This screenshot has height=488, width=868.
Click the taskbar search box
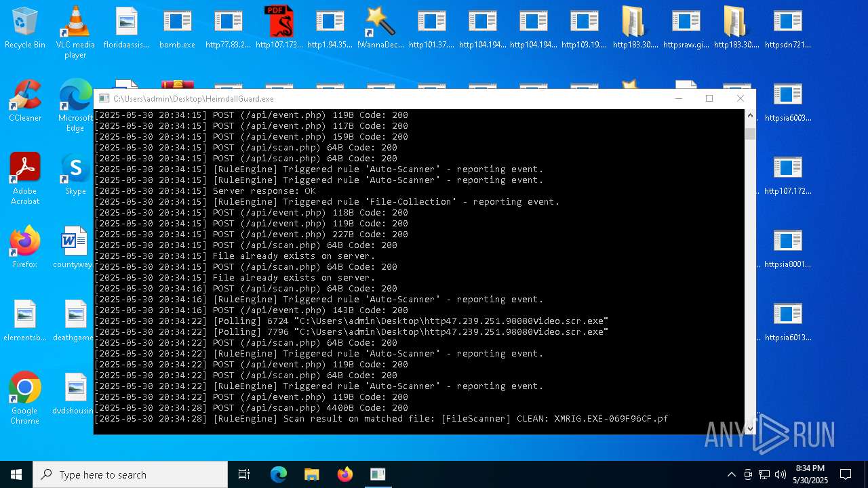click(x=130, y=474)
